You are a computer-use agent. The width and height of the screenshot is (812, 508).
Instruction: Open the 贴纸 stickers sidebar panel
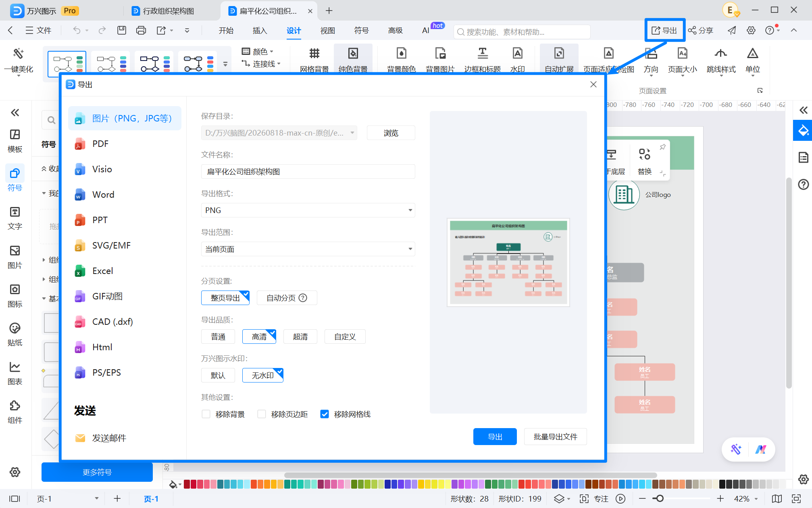pos(15,335)
